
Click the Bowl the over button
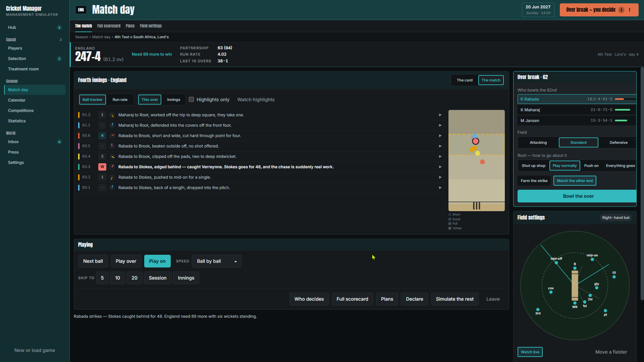pos(577,196)
